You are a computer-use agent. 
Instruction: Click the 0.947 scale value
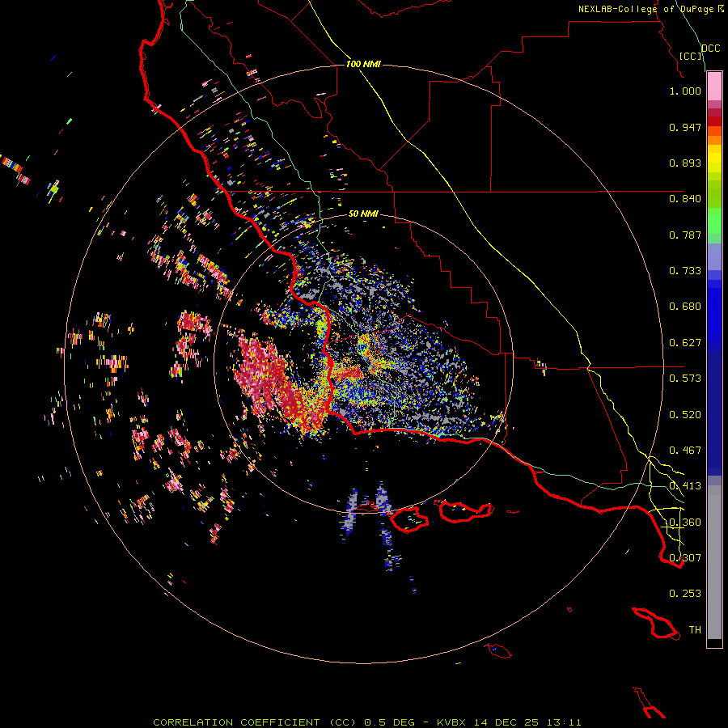pos(685,127)
